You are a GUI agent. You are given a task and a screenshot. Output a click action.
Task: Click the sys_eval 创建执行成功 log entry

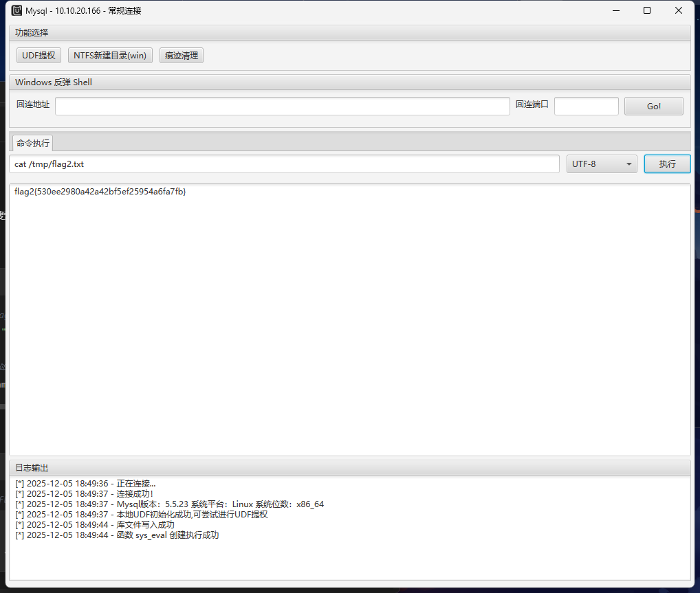[117, 535]
